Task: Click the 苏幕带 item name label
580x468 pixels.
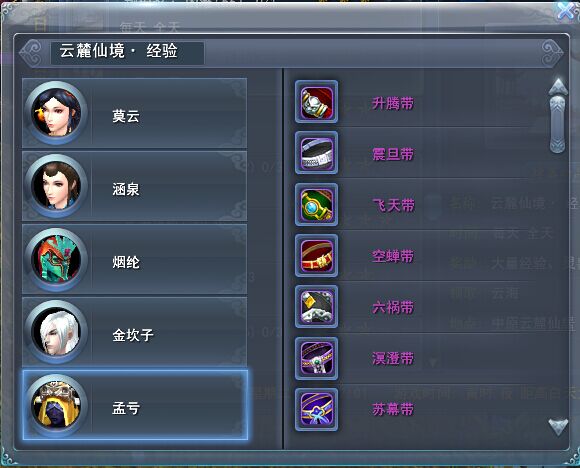Action: coord(393,410)
